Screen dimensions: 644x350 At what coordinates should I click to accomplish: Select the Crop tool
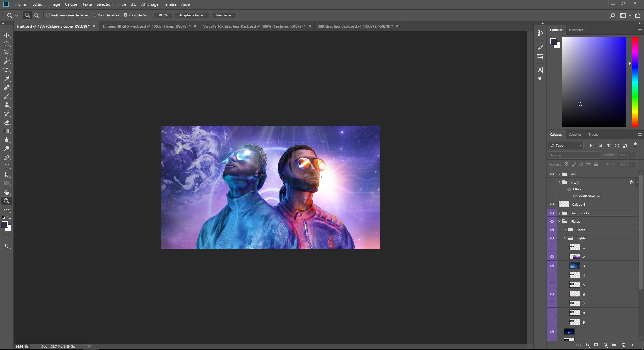click(7, 70)
